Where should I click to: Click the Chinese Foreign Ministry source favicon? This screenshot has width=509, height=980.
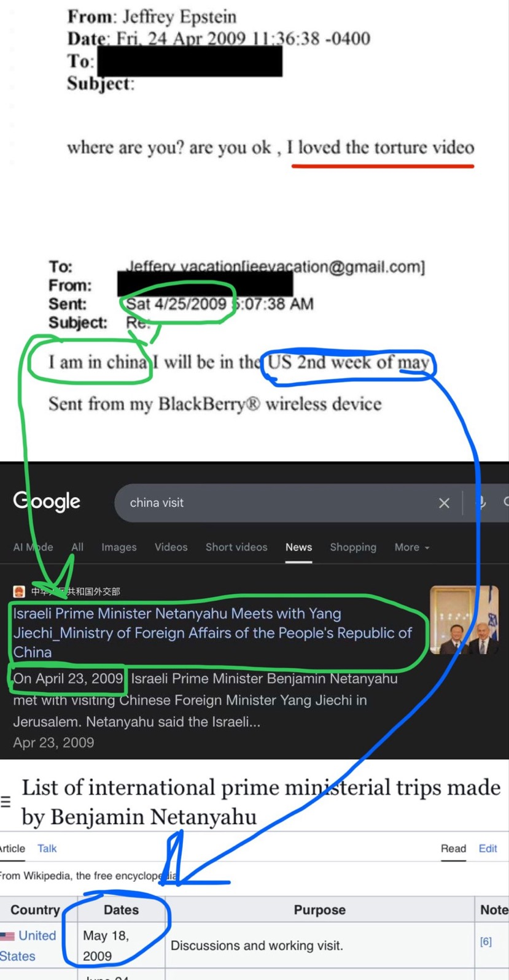coord(19,591)
